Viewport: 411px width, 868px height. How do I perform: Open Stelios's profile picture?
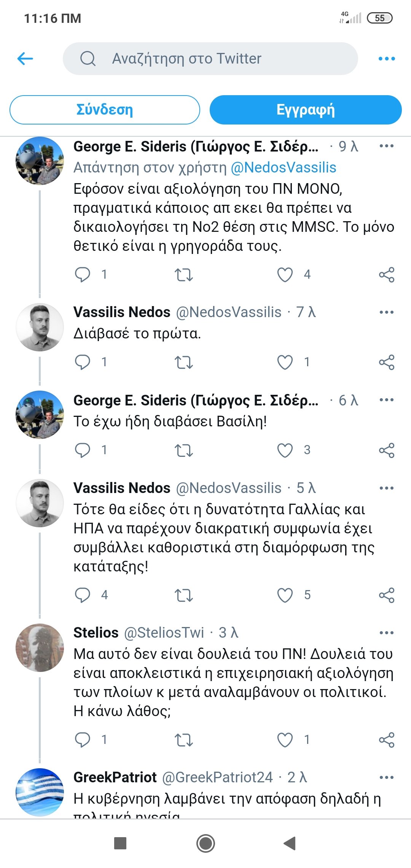click(x=40, y=648)
